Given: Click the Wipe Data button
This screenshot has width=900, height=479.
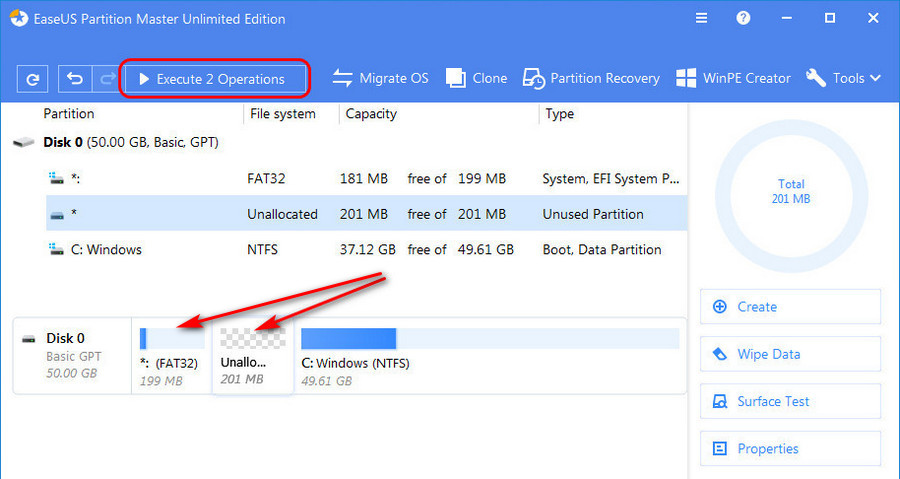Looking at the screenshot, I should (790, 354).
